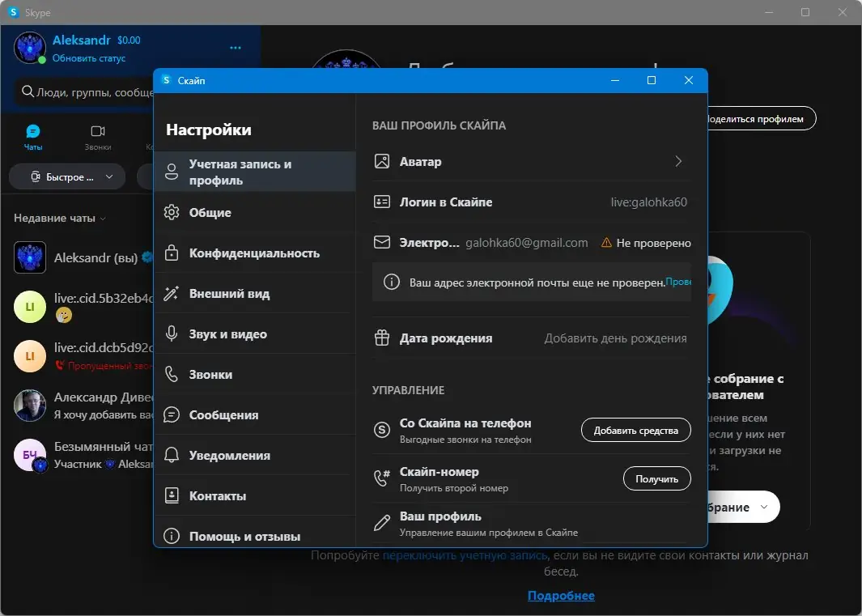The height and width of the screenshot is (616, 862).
Task: Click the phone-number icon beside Скайп-номер
Action: (x=381, y=478)
